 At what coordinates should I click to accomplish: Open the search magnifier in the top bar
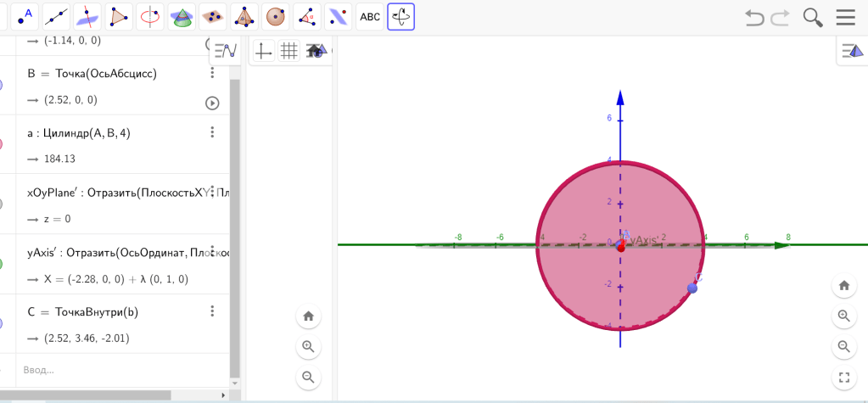tap(813, 17)
